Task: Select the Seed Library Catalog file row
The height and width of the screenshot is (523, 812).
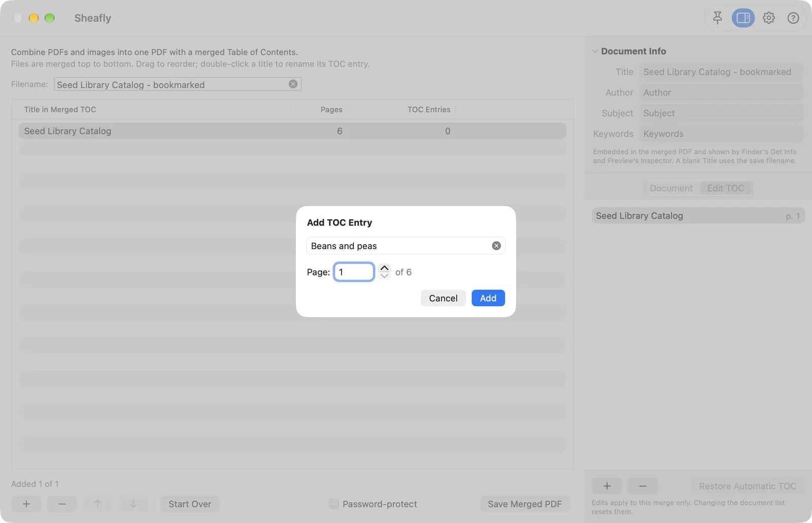Action: click(292, 131)
